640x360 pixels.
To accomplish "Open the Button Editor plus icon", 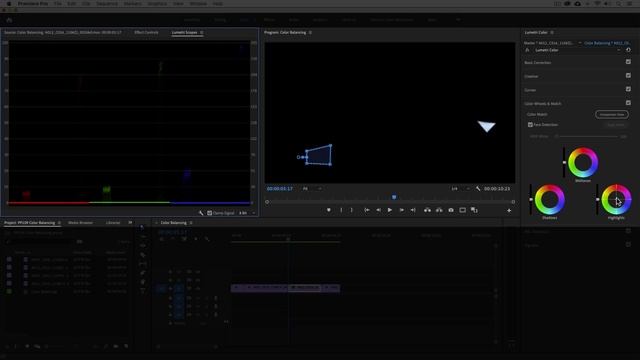I will coord(509,211).
